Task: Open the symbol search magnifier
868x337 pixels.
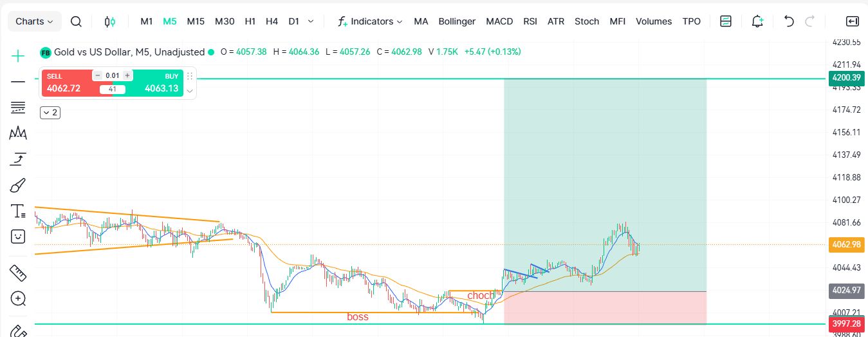Action: [x=76, y=21]
